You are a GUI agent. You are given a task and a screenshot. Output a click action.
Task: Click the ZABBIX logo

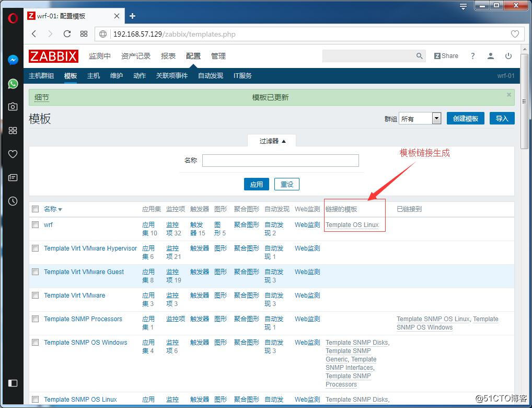54,56
